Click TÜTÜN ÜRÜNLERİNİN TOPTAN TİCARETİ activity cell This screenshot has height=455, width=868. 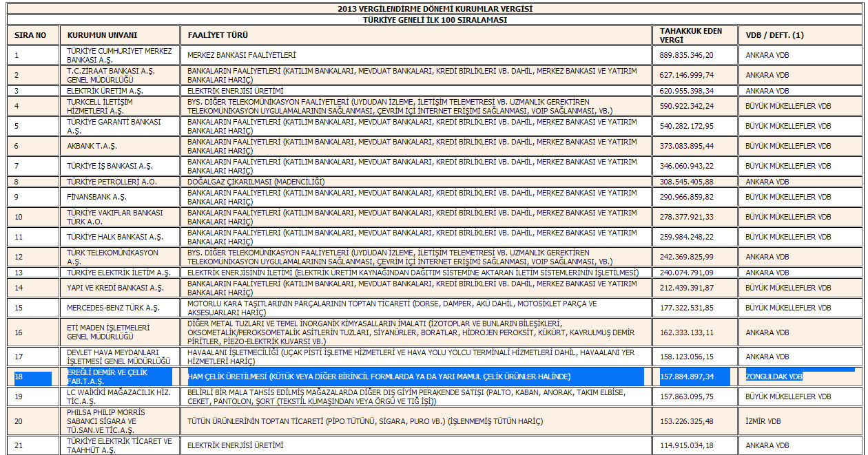point(416,421)
